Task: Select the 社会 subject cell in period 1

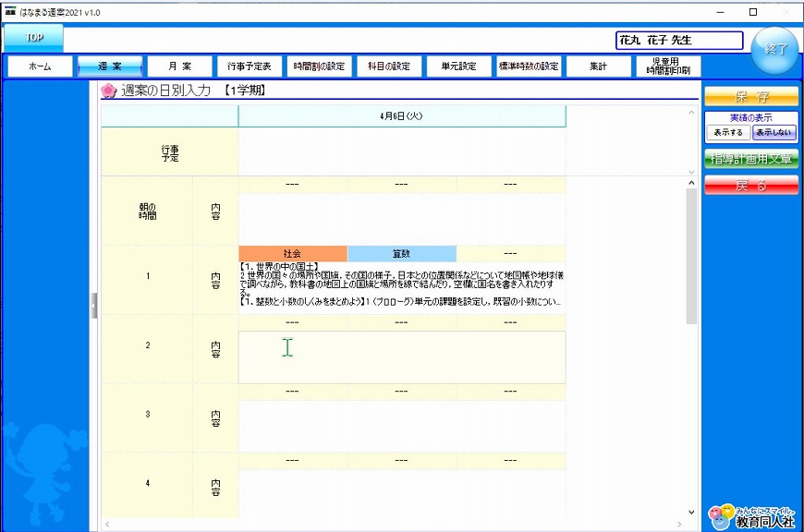Action: click(x=293, y=254)
